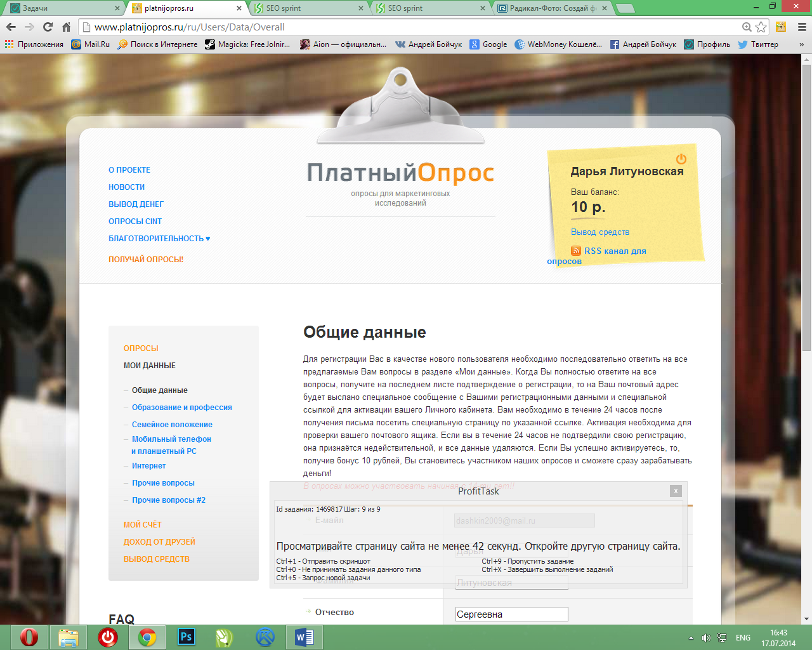Click the Отчество field containing Сергеевна
This screenshot has height=650, width=812.
tap(512, 614)
